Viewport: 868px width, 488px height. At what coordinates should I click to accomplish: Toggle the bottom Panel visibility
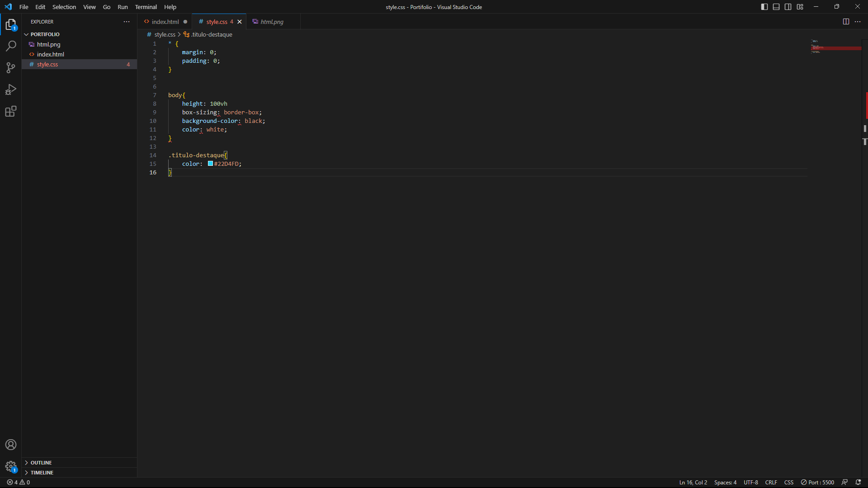pos(776,7)
